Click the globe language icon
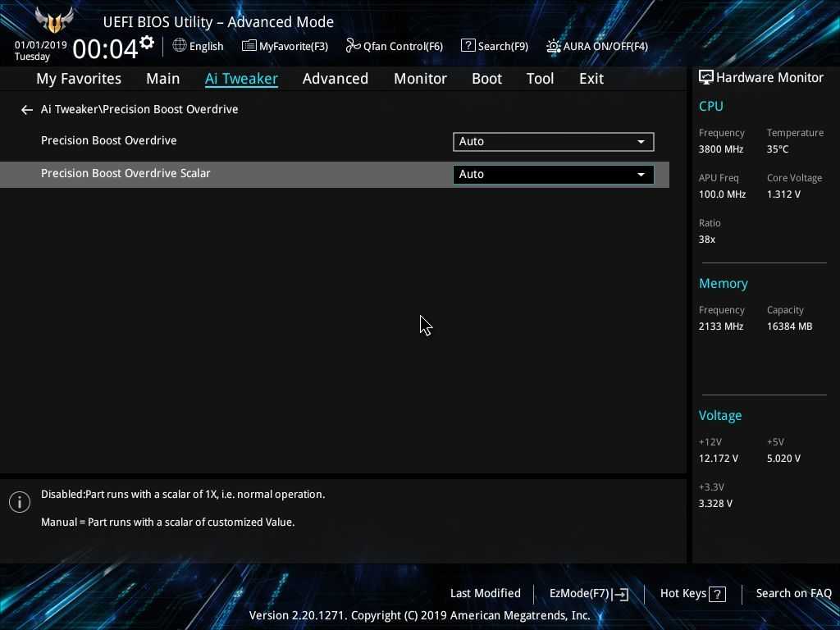This screenshot has width=840, height=630. tap(180, 46)
